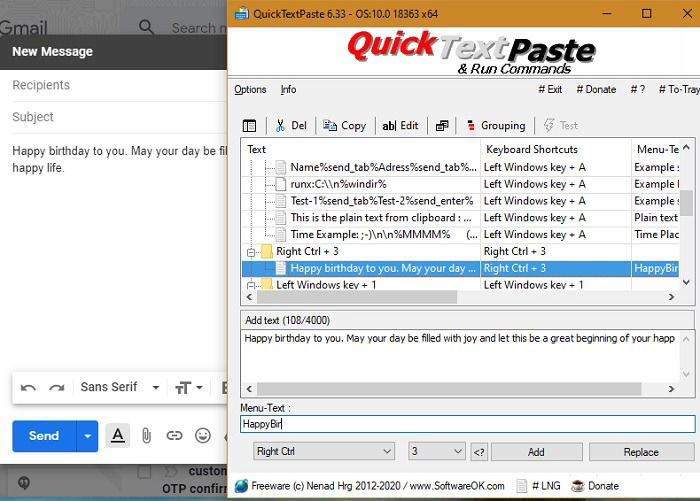
Task: Click the Edit toolbar button
Action: point(400,125)
